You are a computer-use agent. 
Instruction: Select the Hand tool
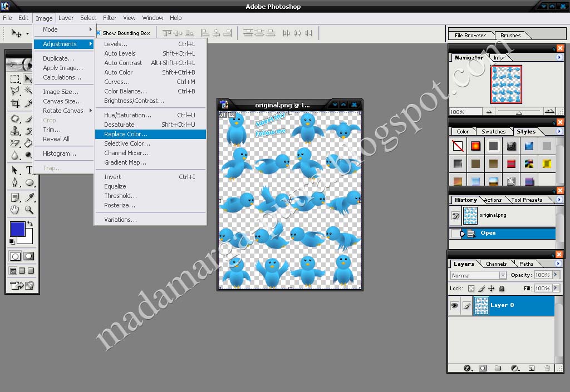point(15,210)
